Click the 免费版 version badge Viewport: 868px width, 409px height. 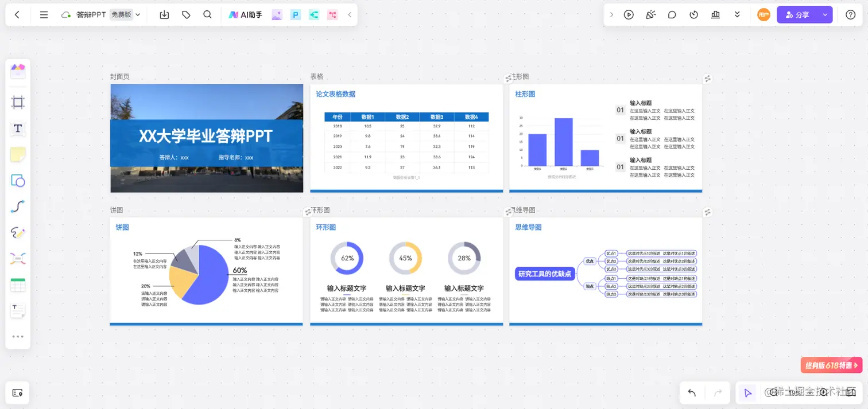coord(121,15)
